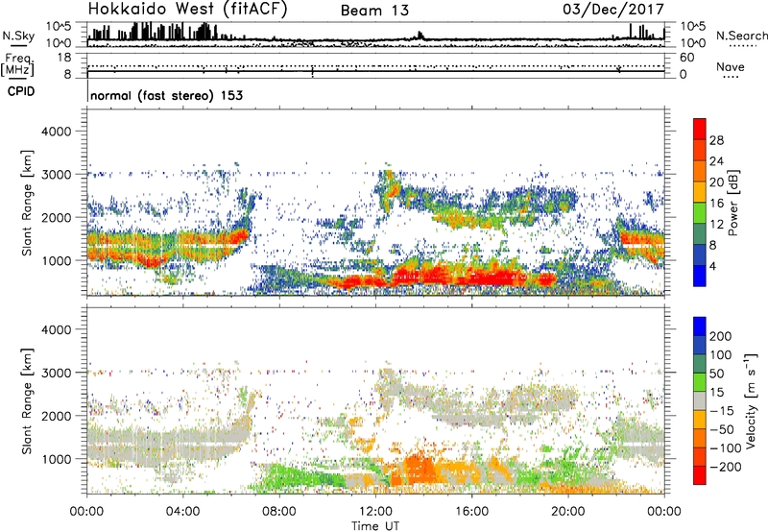This screenshot has height=532, width=768.
Task: Click the "12:00" time tick label
Action: [375, 512]
